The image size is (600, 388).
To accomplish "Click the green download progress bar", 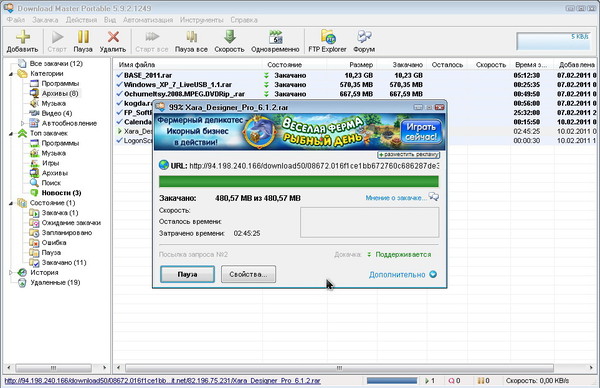I will coord(298,181).
